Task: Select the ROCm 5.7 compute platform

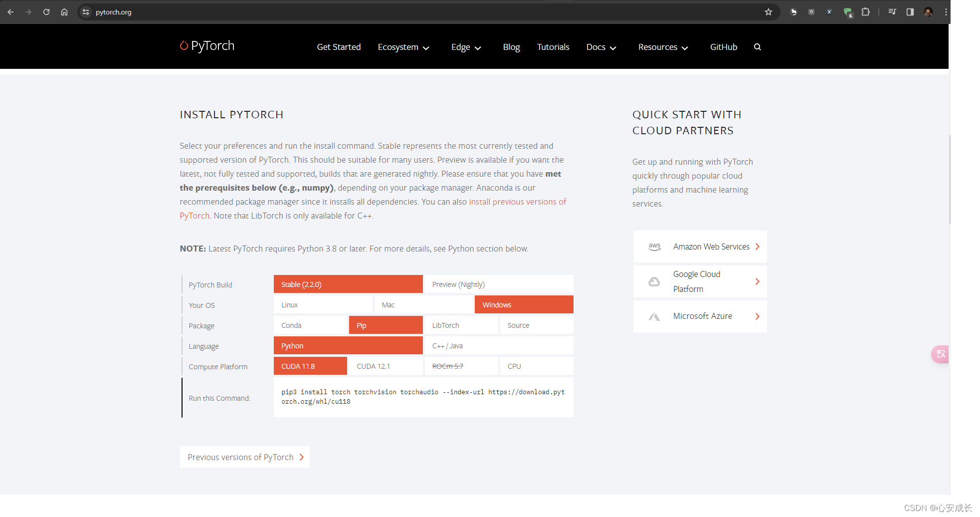Action: pyautogui.click(x=461, y=366)
